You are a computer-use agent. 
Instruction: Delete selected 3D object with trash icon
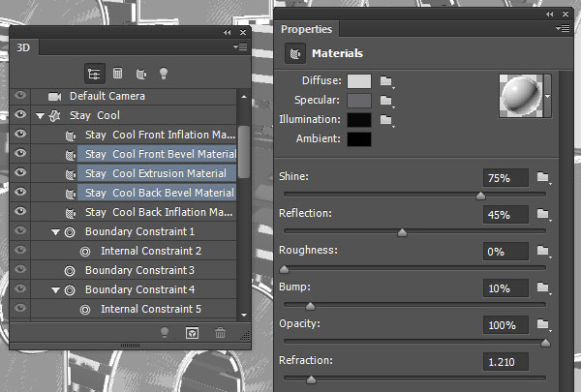click(x=221, y=333)
